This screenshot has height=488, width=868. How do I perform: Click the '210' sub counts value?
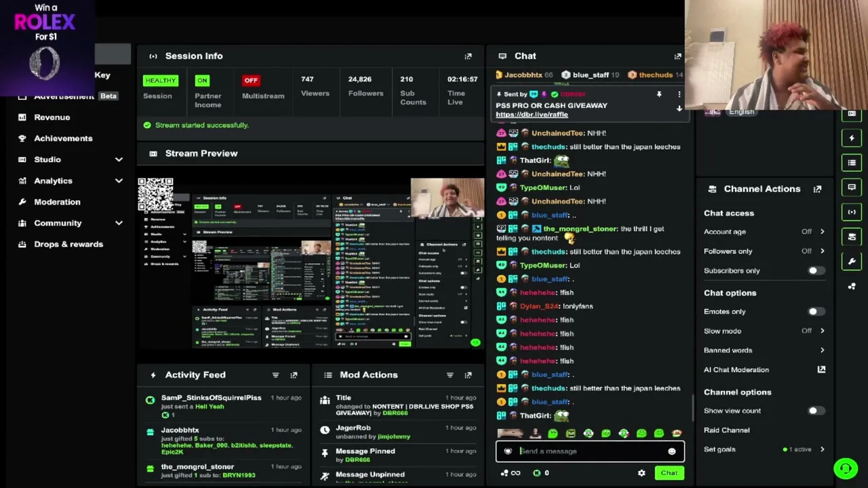click(406, 79)
